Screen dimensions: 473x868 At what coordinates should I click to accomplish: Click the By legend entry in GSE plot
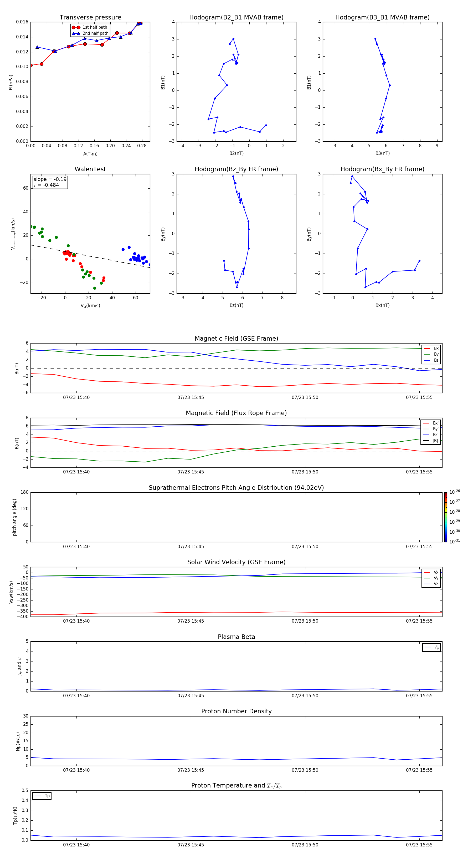point(431,354)
